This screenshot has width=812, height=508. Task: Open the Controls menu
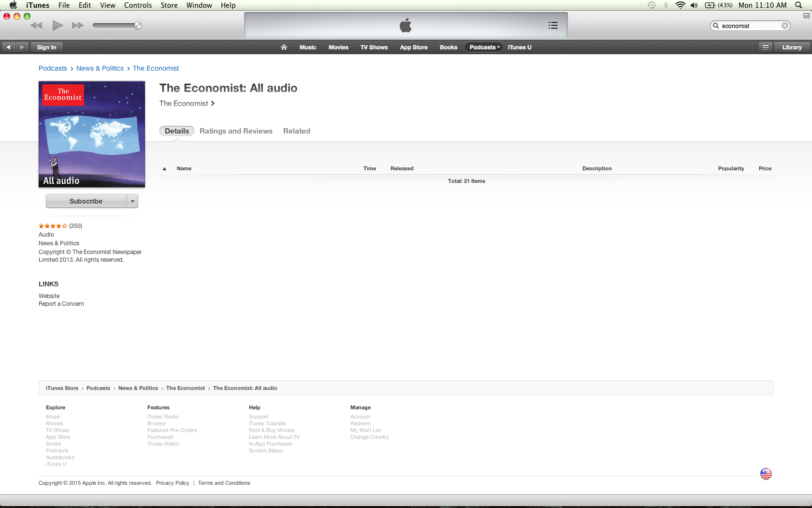click(138, 5)
